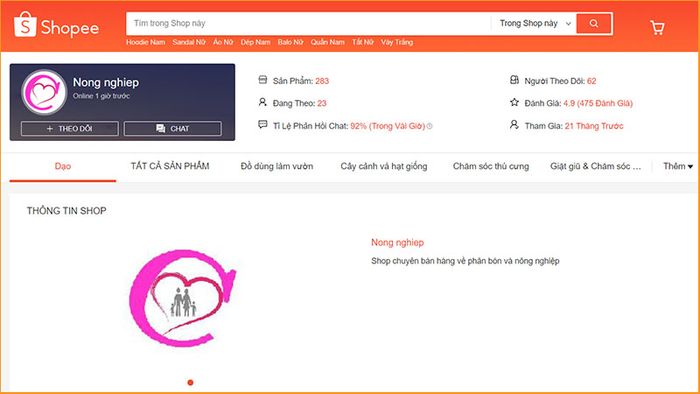Open the shopping cart icon
This screenshot has width=700, height=394.
[657, 28]
